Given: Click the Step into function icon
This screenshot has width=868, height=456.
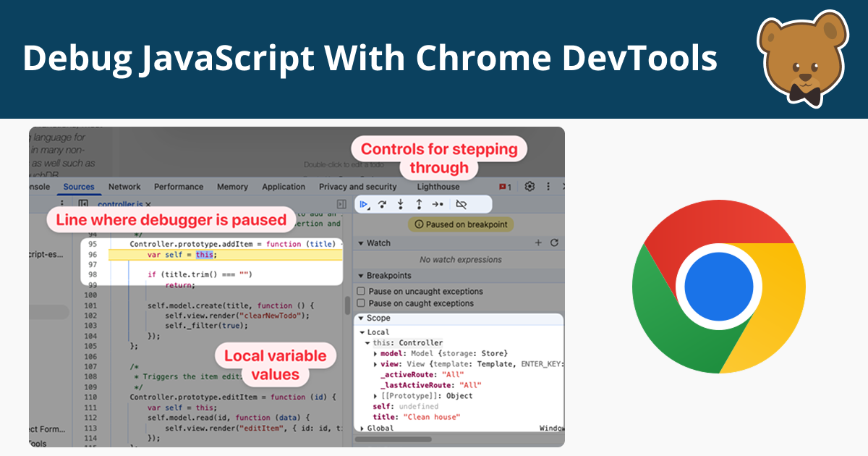Looking at the screenshot, I should coord(400,205).
